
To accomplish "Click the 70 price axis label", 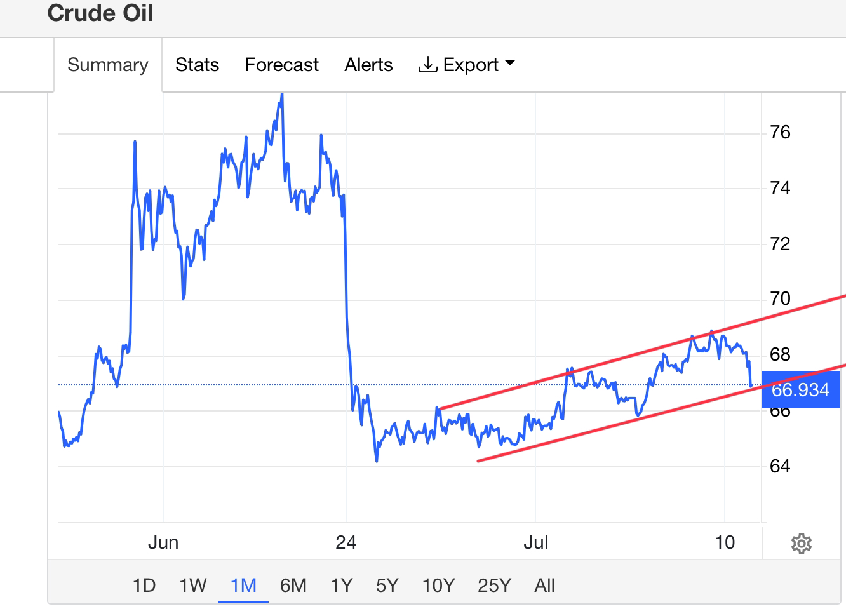I will (x=780, y=298).
